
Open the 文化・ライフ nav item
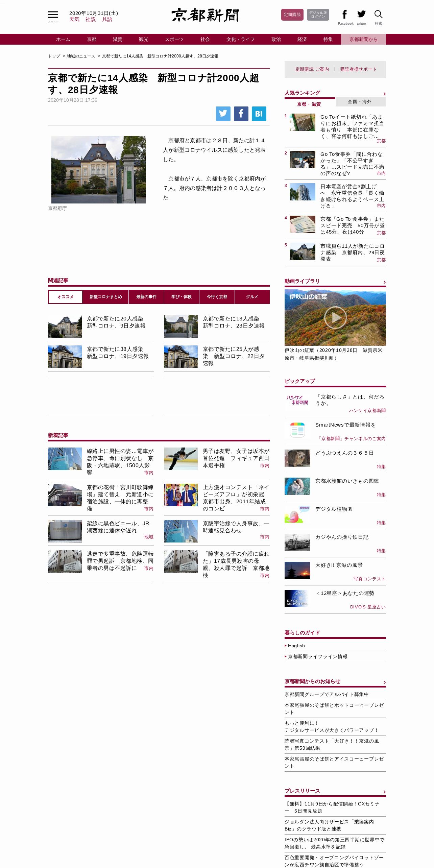pos(241,39)
